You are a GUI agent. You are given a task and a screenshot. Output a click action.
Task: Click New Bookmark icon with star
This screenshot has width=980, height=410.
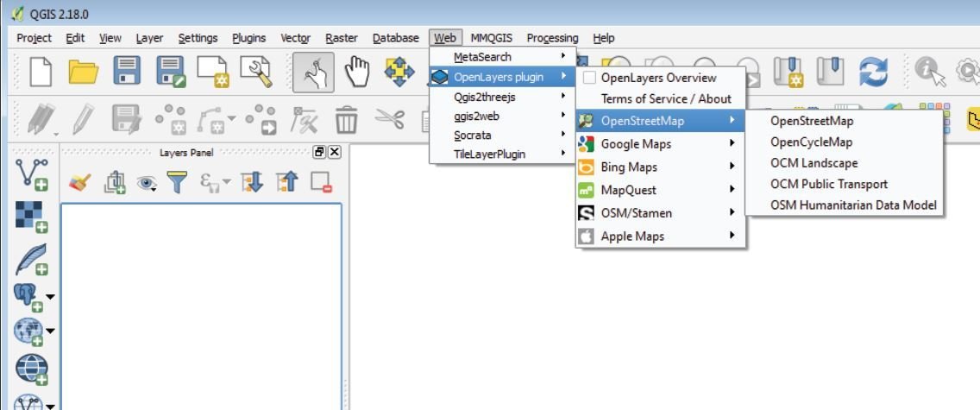[x=788, y=72]
